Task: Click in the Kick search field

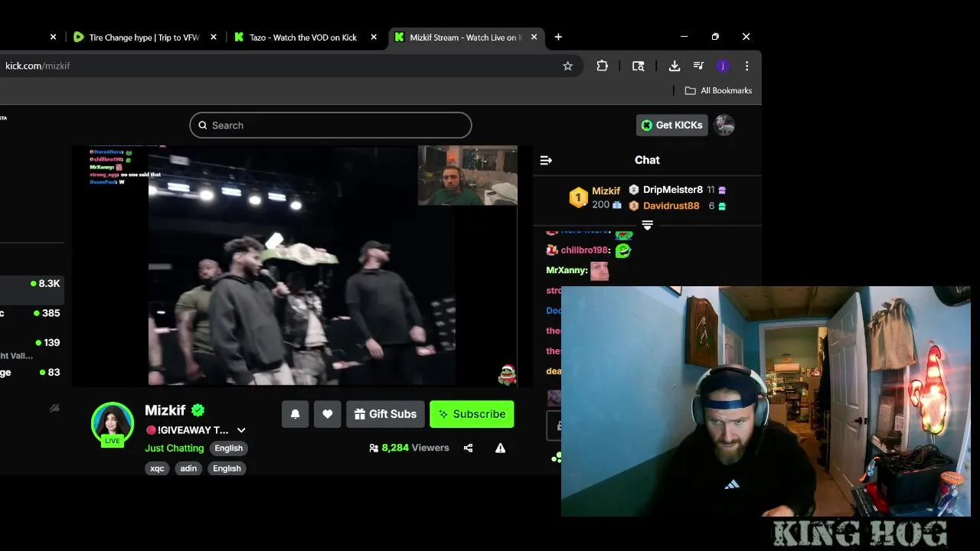Action: point(331,126)
